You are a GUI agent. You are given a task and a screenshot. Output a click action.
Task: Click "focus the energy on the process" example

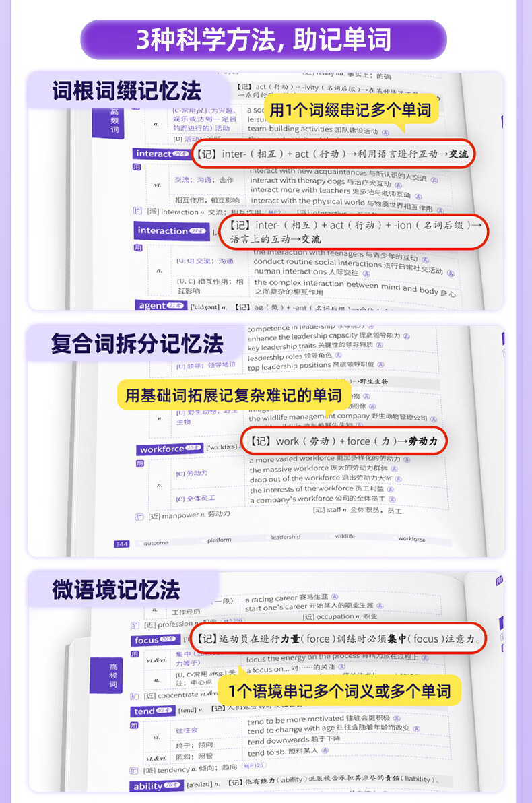tap(337, 657)
